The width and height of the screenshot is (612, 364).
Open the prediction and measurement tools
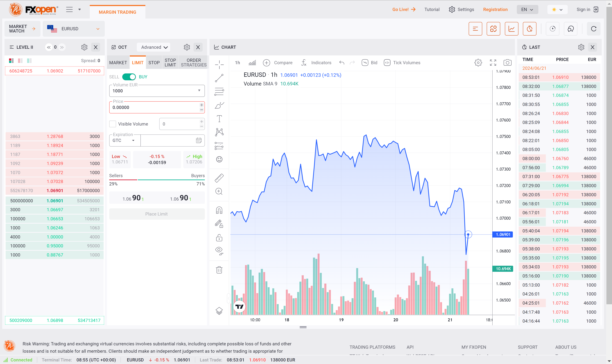coord(219,146)
